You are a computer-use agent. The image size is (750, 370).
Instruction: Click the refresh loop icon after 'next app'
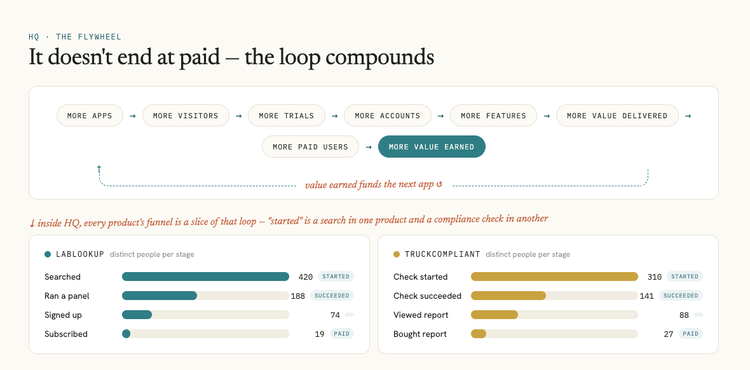pyautogui.click(x=439, y=185)
